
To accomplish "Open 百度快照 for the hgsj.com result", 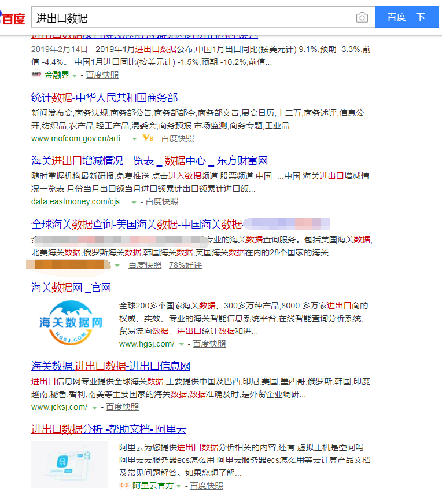I will click(209, 344).
